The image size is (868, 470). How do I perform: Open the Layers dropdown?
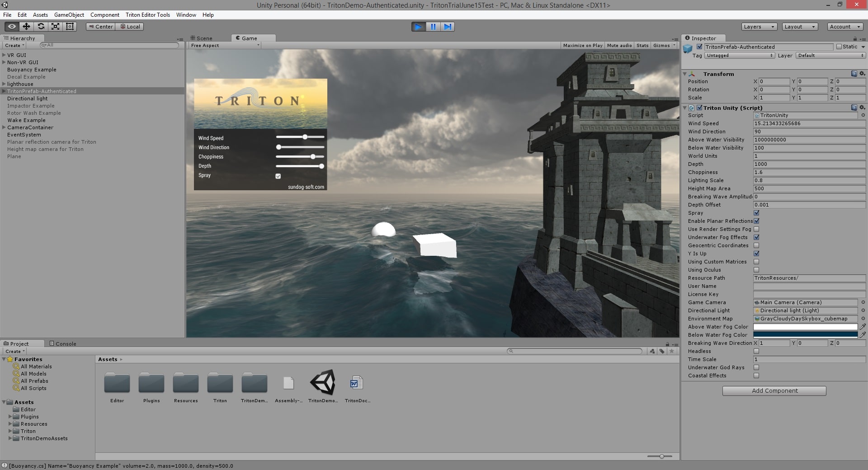click(759, 27)
